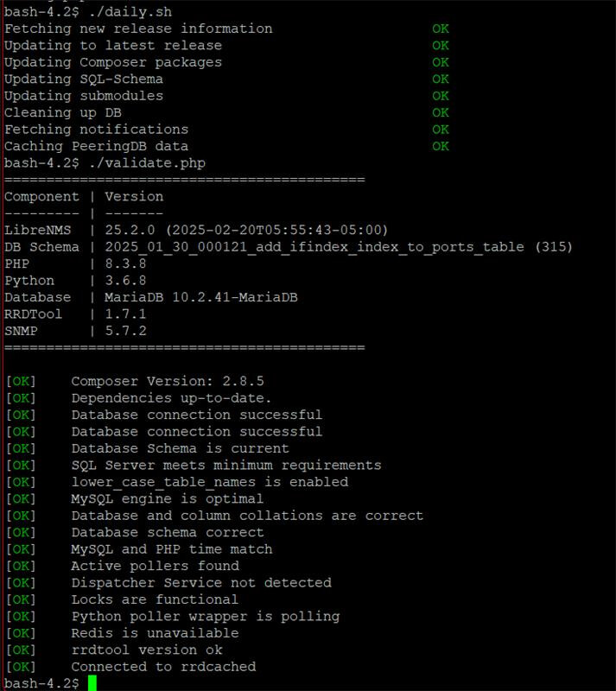Click the [OK] tag before "Locks are functional"
Screen dimensions: 616x691
point(21,599)
